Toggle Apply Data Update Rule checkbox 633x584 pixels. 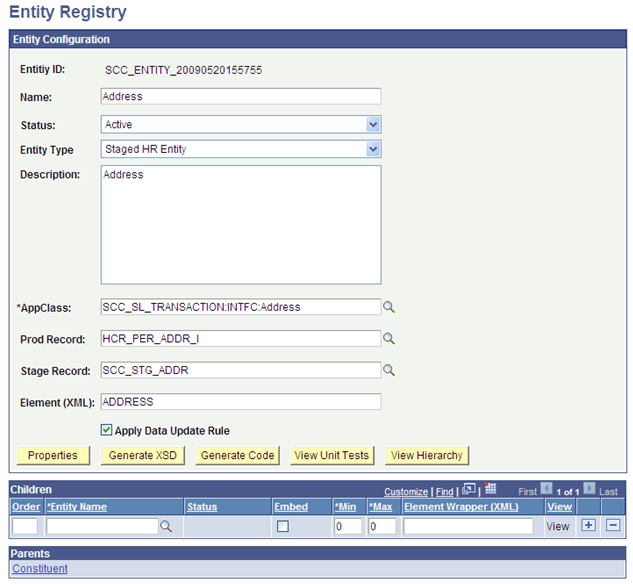pyautogui.click(x=106, y=430)
